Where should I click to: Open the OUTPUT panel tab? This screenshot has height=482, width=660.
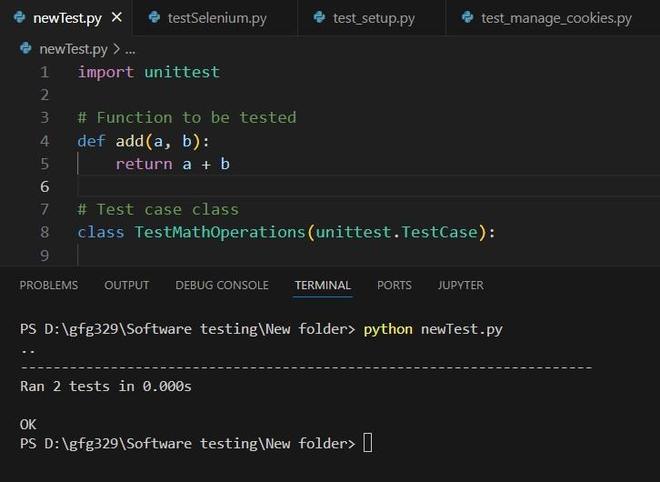click(126, 285)
